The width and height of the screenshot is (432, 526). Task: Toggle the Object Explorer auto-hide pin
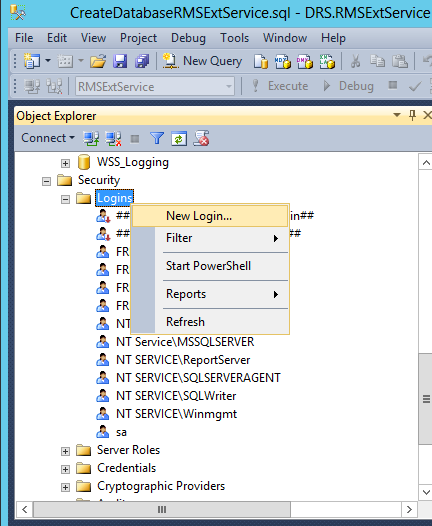413,115
